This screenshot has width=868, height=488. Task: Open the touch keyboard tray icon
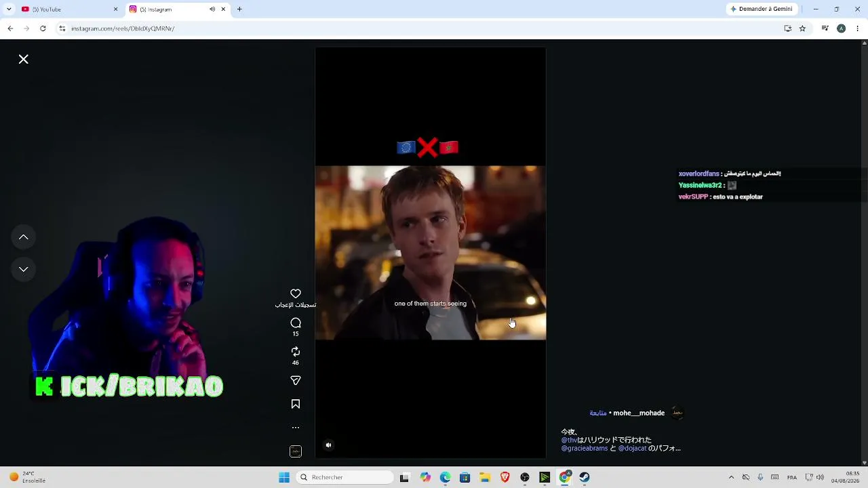(775, 477)
